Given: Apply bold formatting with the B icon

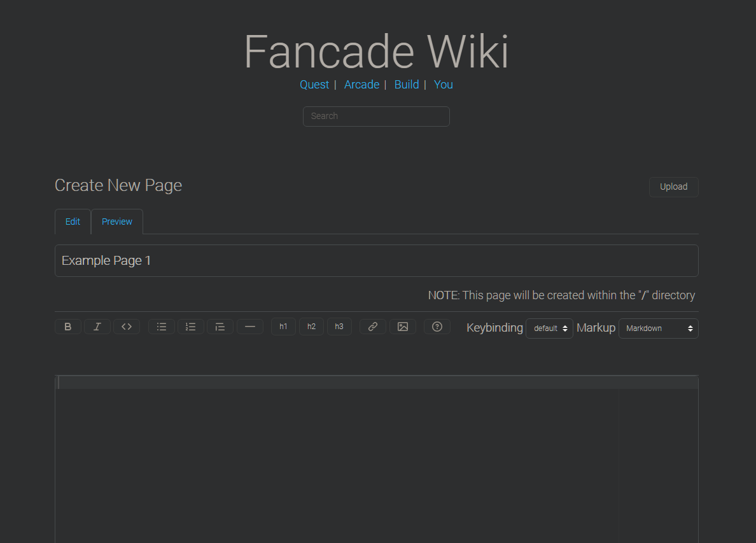Looking at the screenshot, I should pyautogui.click(x=68, y=327).
